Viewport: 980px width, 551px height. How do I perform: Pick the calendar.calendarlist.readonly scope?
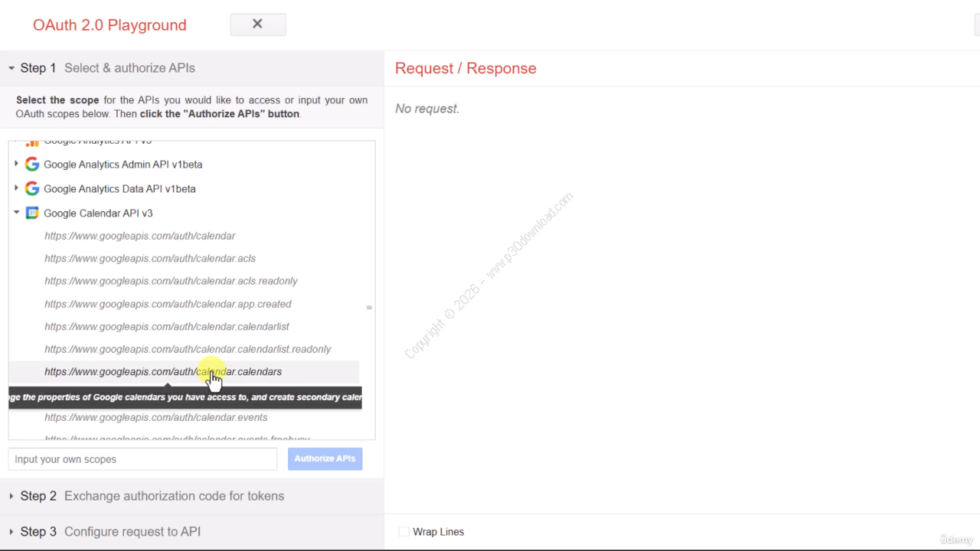pyautogui.click(x=188, y=349)
